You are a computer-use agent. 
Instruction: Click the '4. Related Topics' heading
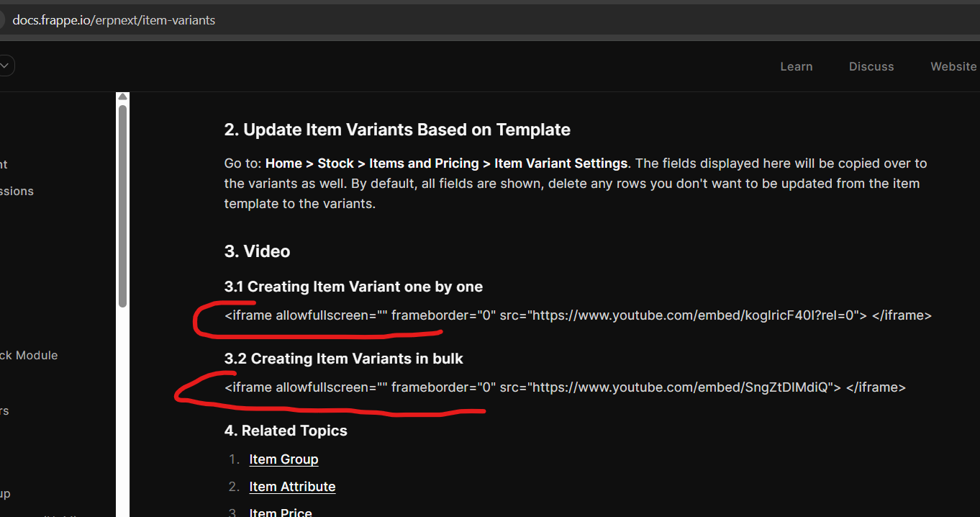[x=286, y=431]
